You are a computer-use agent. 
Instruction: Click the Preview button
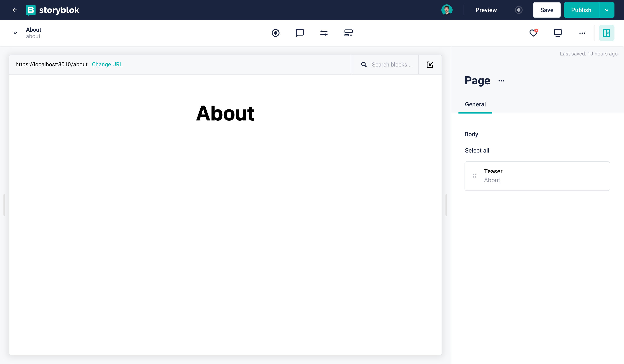[486, 10]
